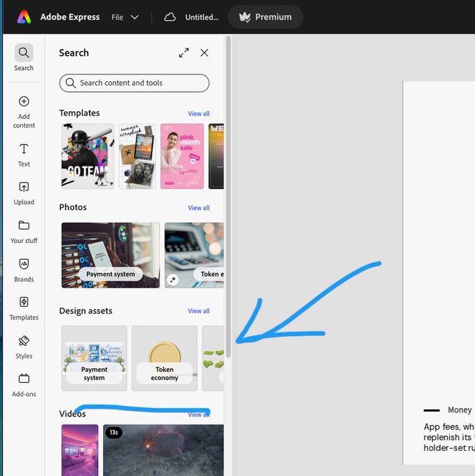Select the GO TEAM baseball template
Image resolution: width=475 pixels, height=476 pixels.
[x=88, y=156]
